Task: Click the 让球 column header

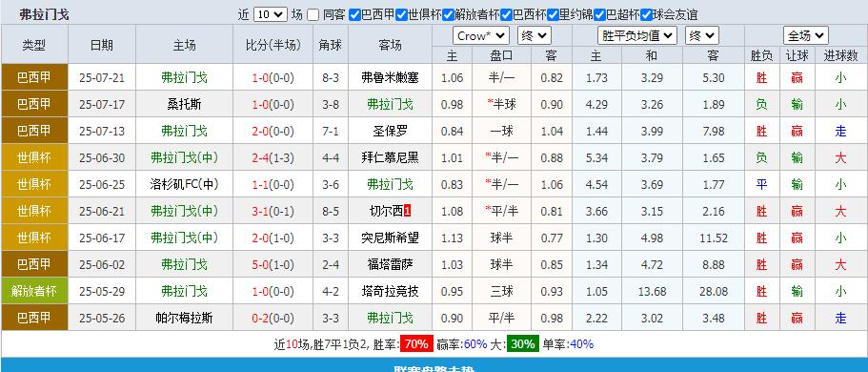Action: pos(797,55)
